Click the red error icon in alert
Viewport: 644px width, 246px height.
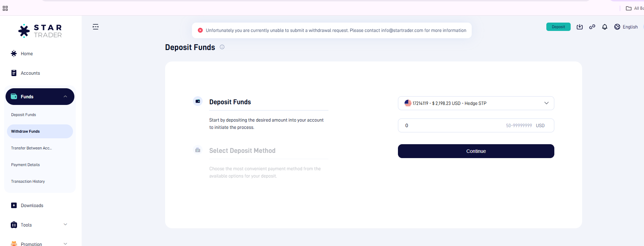pos(200,30)
